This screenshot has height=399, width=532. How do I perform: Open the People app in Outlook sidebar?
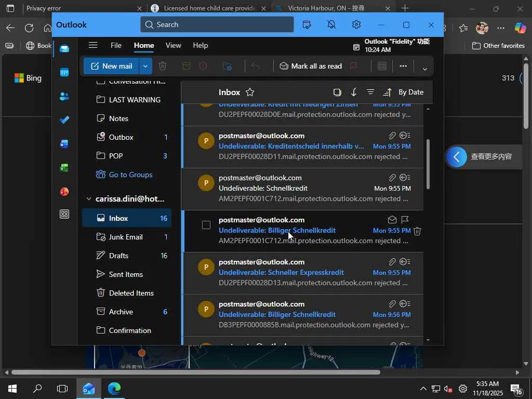64,96
